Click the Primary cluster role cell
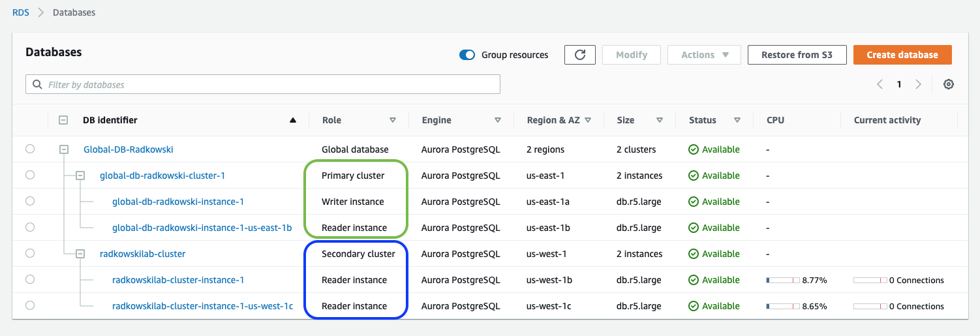980x336 pixels. click(x=353, y=176)
